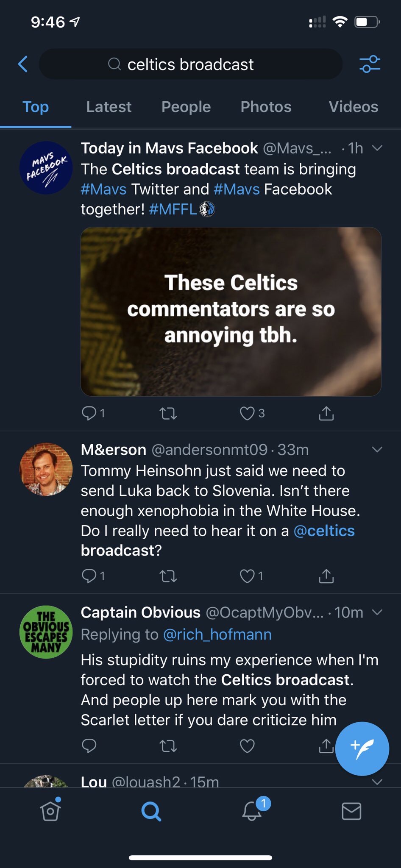
Task: Tap the celtics broadcast search field
Action: (x=191, y=64)
